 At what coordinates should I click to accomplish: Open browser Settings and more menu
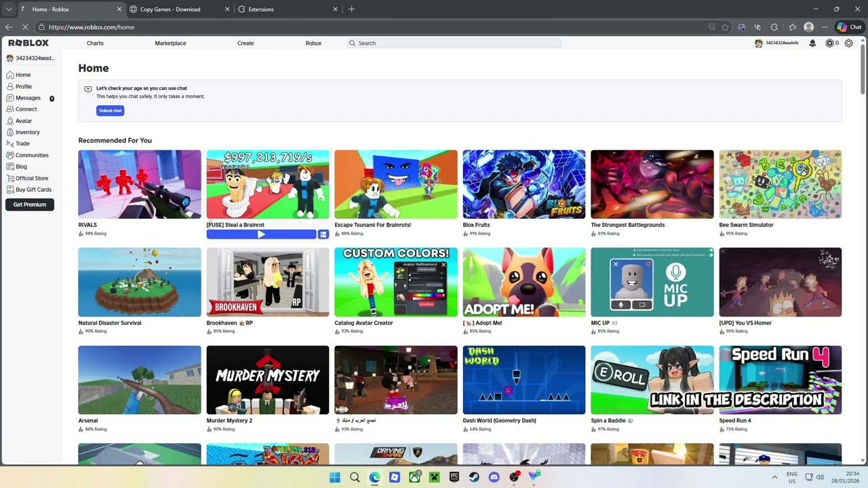[x=825, y=27]
